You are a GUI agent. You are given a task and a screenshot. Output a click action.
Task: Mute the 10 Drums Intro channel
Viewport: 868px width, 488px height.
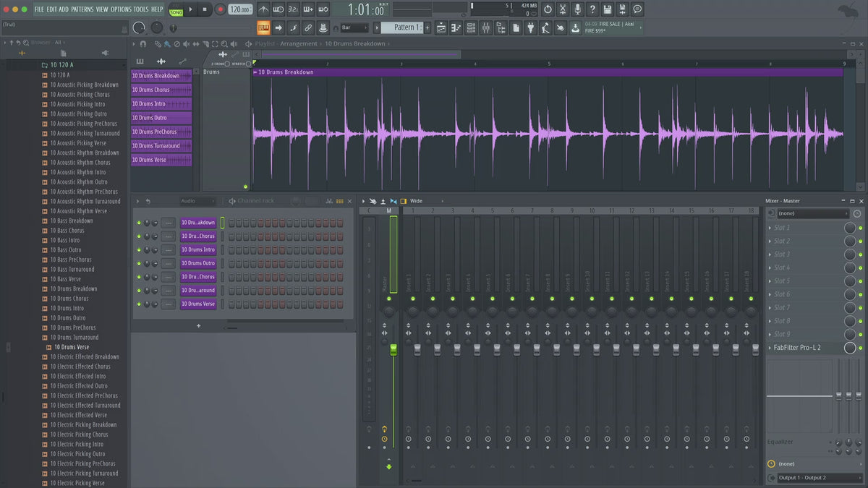(138, 250)
